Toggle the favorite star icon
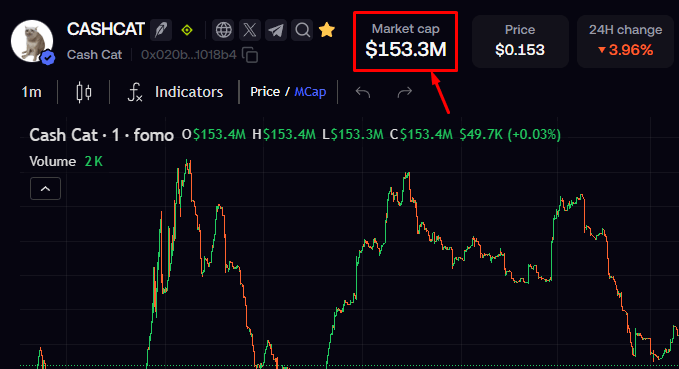Viewport: 679px width, 369px height. [x=327, y=30]
